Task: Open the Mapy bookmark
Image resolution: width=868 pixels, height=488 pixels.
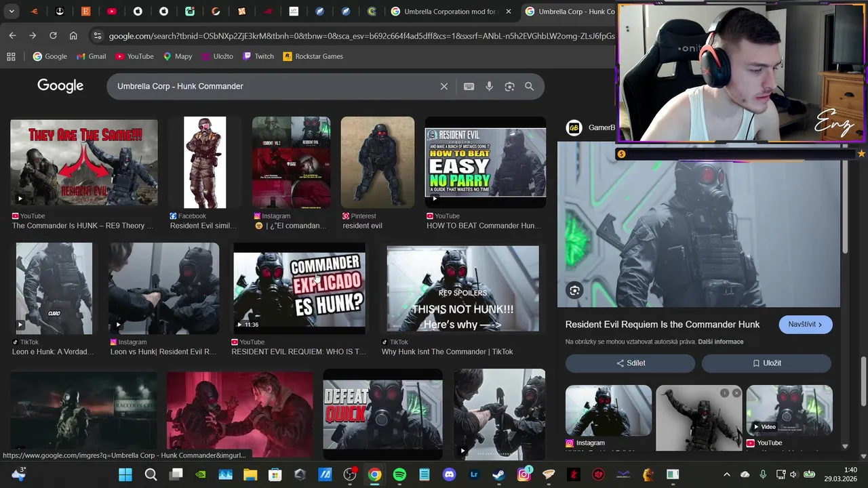Action: coord(178,56)
